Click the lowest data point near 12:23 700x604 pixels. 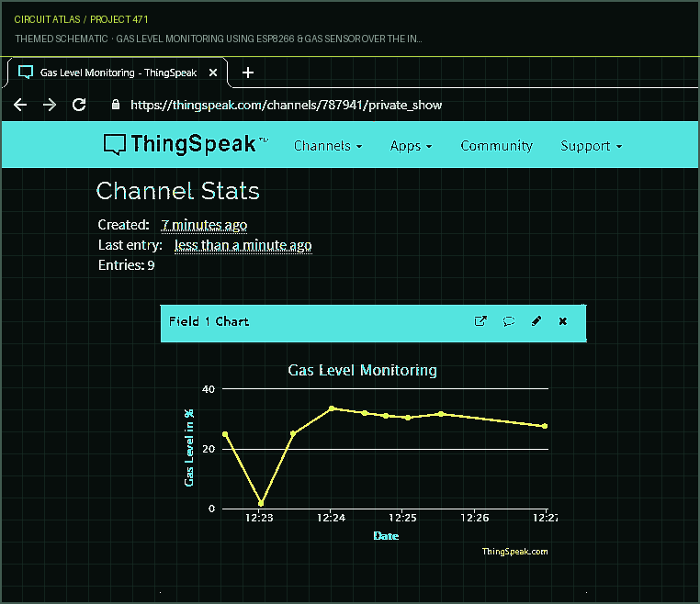coord(261,504)
